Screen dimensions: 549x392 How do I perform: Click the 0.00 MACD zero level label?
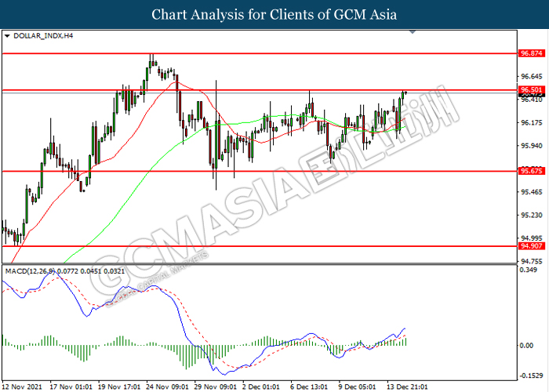[526, 346]
